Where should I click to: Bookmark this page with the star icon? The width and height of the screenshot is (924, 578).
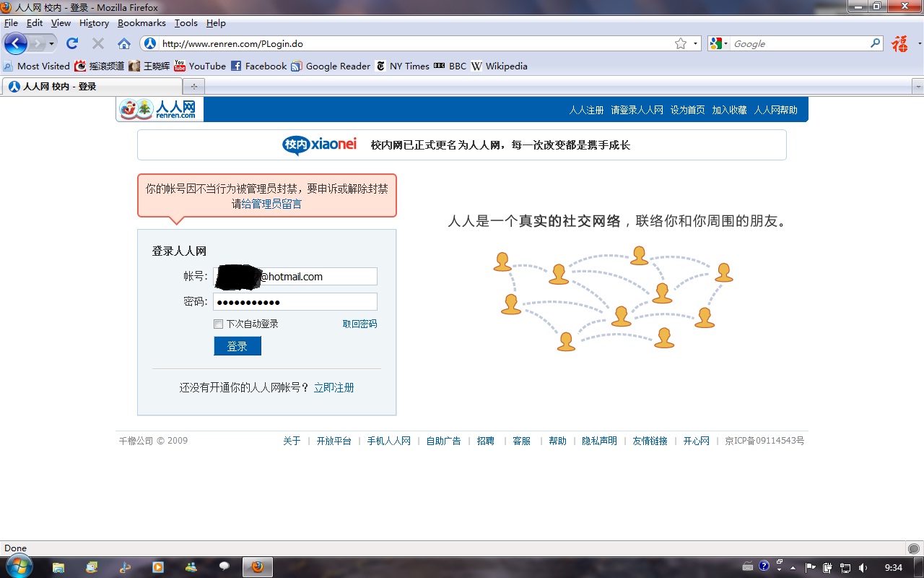tap(681, 43)
